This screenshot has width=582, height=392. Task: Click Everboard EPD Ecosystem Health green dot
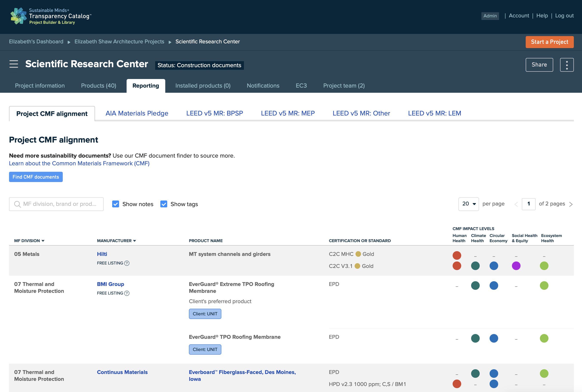(x=544, y=374)
